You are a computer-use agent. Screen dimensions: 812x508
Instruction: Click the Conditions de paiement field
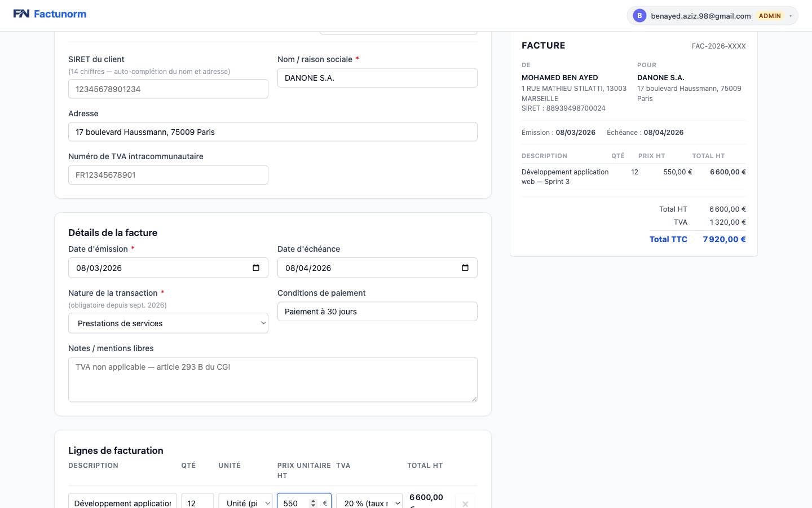point(377,312)
